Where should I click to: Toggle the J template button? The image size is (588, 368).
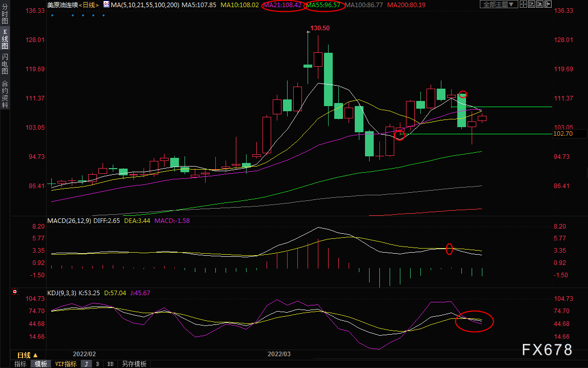pyautogui.click(x=87, y=364)
